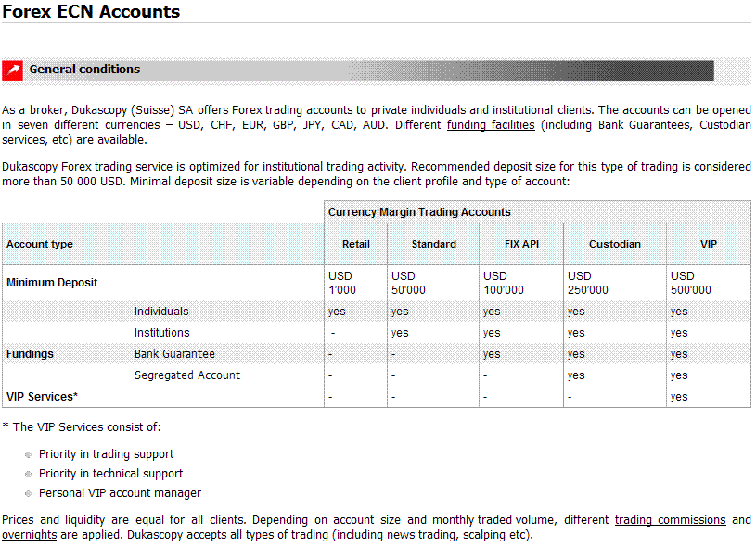Click the Currency Margin Trading Accounts header
The image size is (756, 547).
pos(419,212)
